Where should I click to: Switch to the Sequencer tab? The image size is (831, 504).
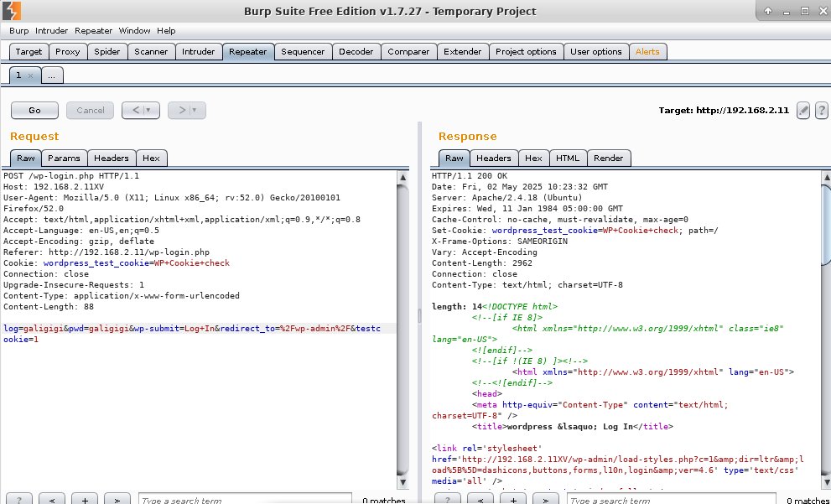(303, 51)
